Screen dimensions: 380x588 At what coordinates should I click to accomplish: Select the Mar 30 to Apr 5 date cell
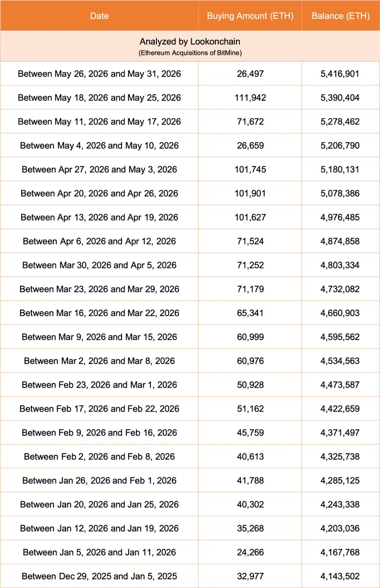pos(100,265)
